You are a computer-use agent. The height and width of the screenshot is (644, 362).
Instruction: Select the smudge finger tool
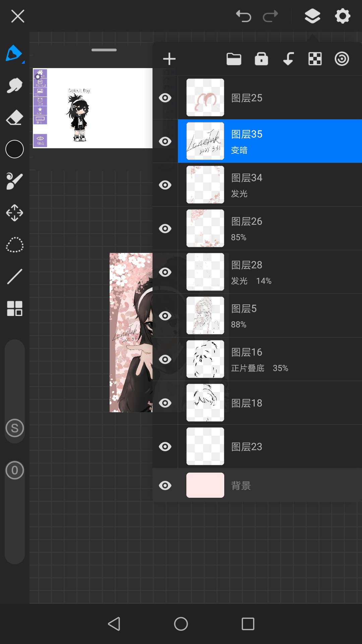point(14,86)
